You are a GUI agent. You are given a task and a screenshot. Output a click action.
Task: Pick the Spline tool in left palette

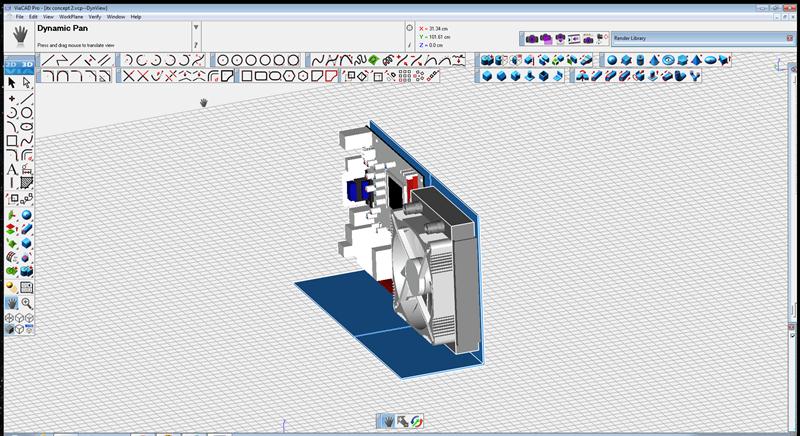coord(27,141)
